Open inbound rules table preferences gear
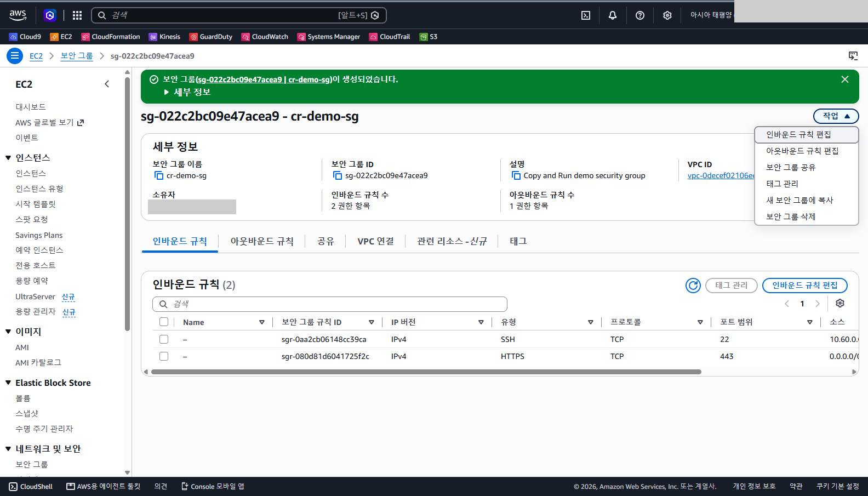868x496 pixels. [840, 303]
